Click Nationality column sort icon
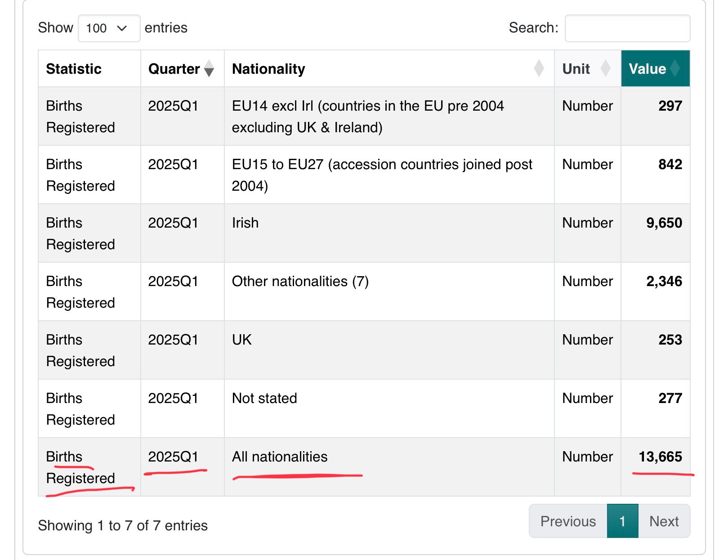The height and width of the screenshot is (560, 728). 539,69
